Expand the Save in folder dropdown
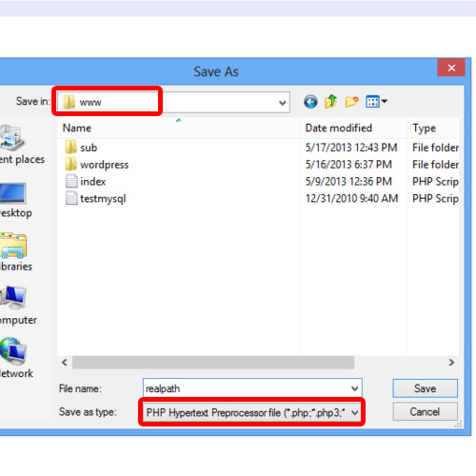Viewport: 476px width, 476px height. tap(282, 103)
